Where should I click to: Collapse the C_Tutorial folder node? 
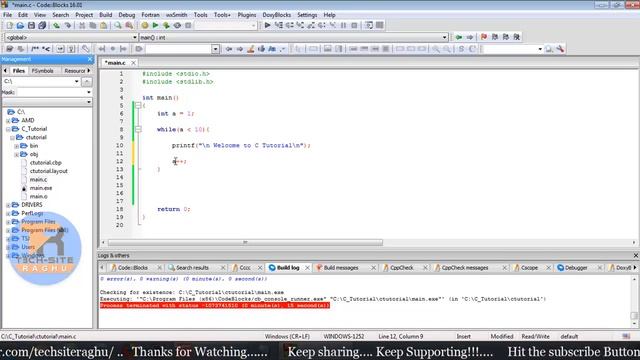tap(8, 129)
